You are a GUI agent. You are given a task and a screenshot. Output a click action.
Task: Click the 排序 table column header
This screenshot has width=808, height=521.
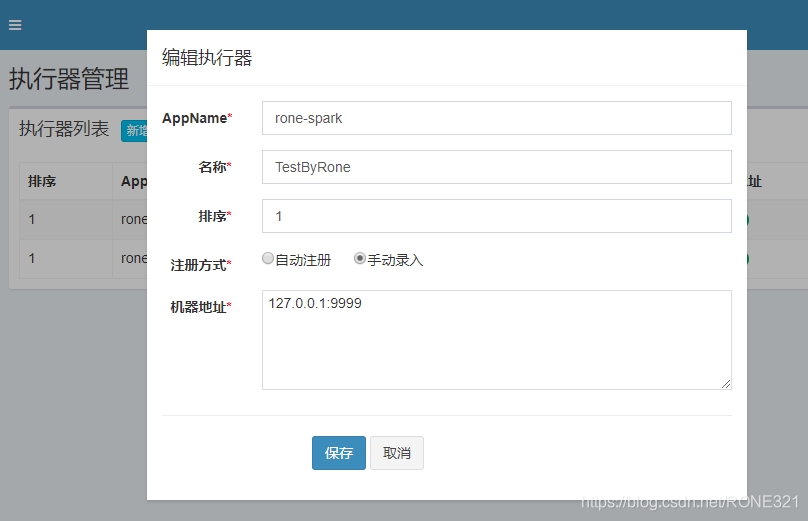42,181
